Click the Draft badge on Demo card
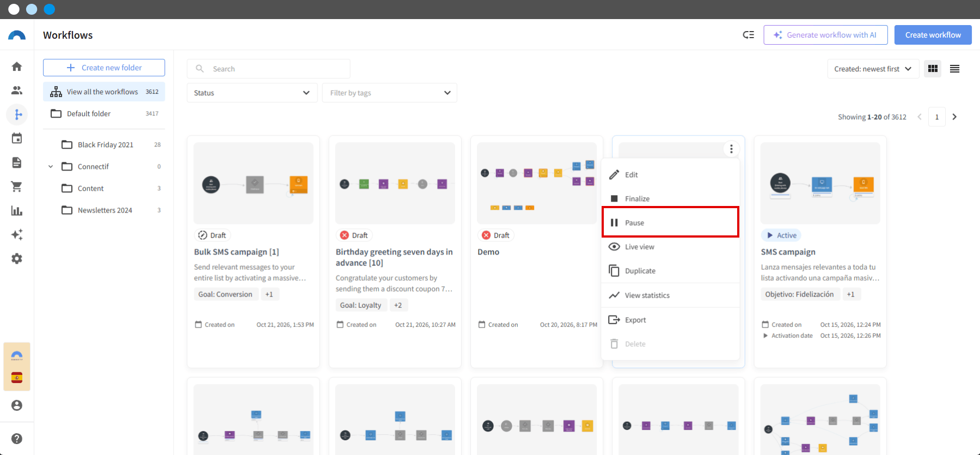 pos(495,235)
